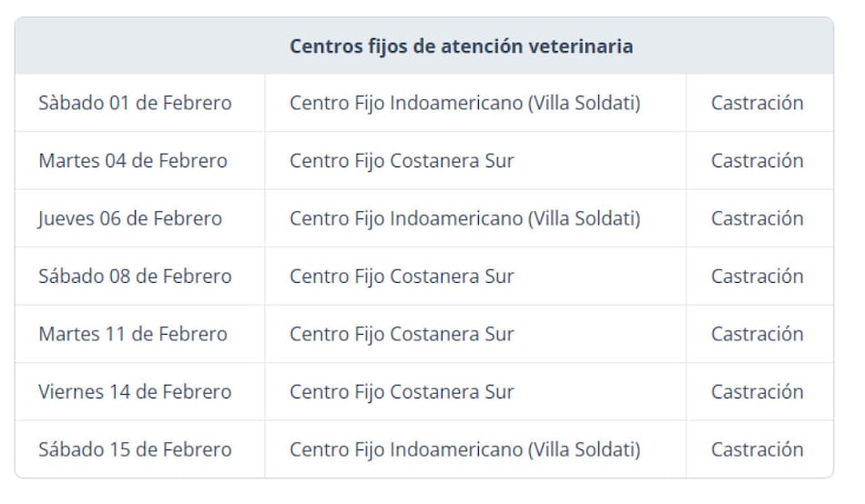Viewport: 865px width, 504px height.
Task: Click Centro Fijo Indoamericano in the Jueves 06 row
Action: [464, 218]
